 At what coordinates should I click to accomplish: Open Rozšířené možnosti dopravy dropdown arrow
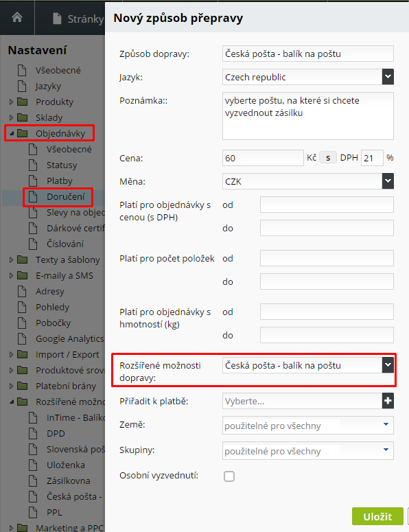point(388,365)
